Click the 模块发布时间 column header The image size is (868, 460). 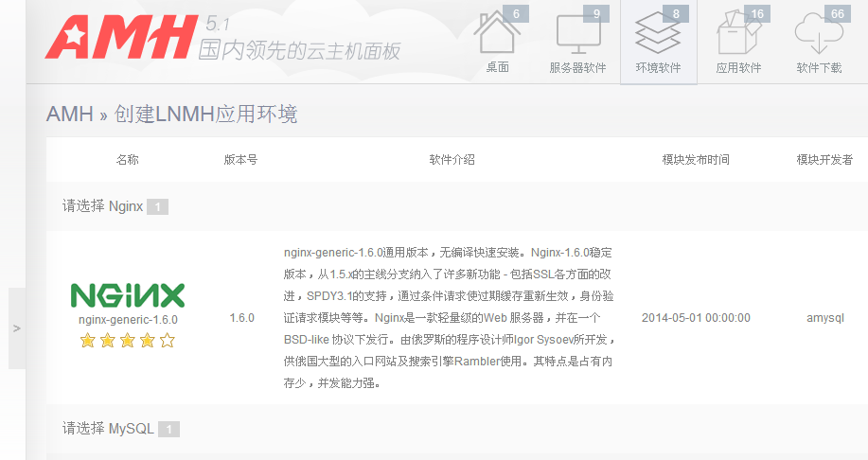[x=696, y=160]
